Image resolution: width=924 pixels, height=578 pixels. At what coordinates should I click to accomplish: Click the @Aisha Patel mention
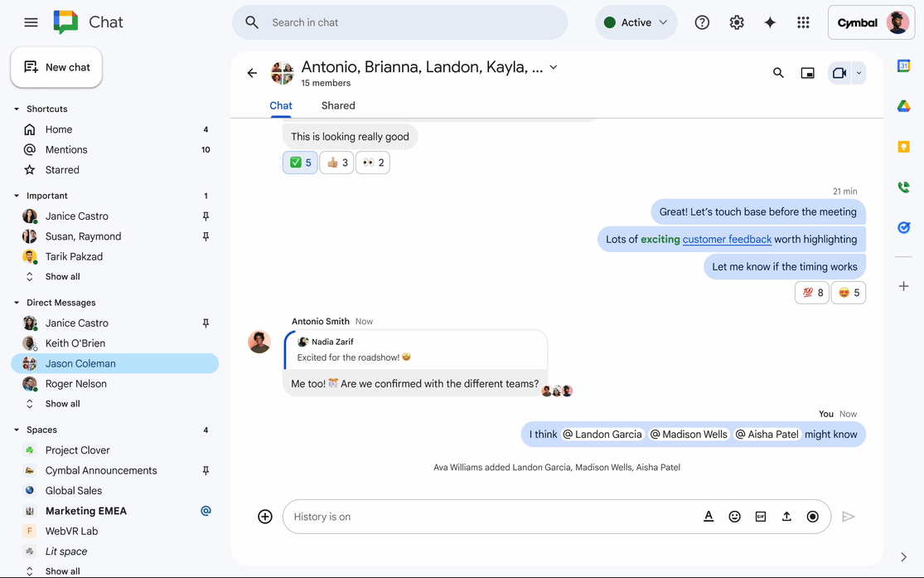click(x=767, y=435)
